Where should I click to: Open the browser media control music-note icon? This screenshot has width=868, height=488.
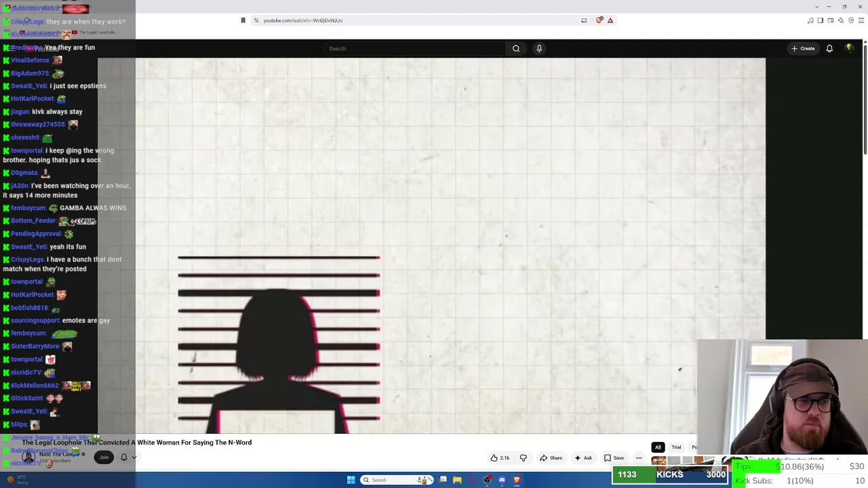coord(810,20)
